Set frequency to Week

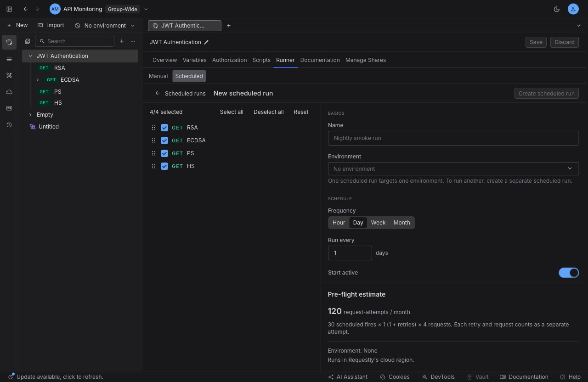click(379, 223)
